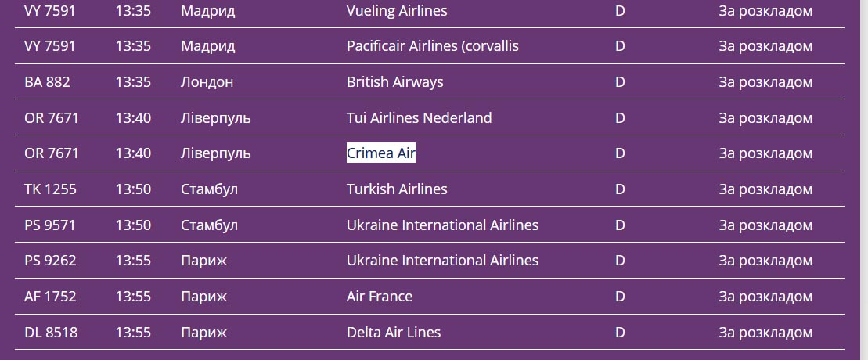Select flight number DL 8518
Image resolution: width=868 pixels, height=360 pixels.
[x=51, y=333]
